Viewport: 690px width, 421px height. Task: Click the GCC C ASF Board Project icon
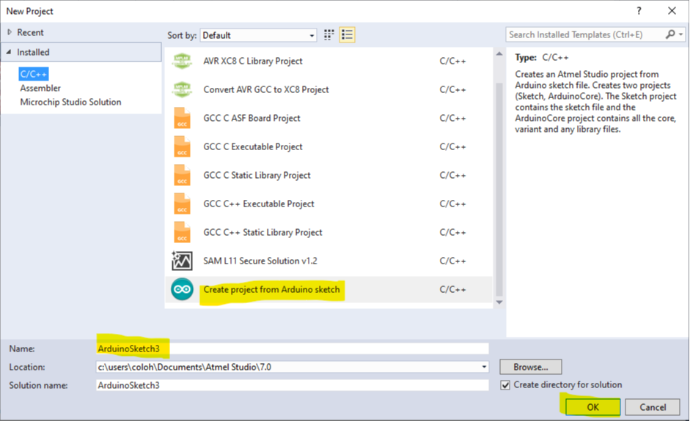182,118
